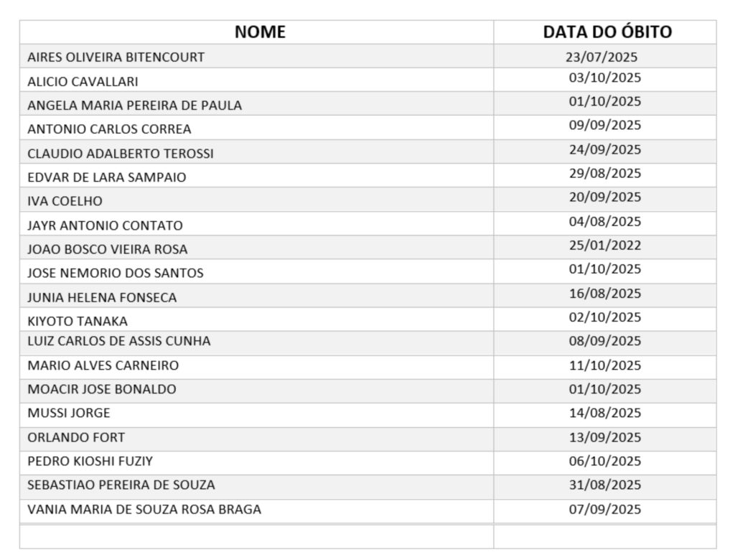
Task: Select the AIRES OLIVEIRA BITENCOURT name cell
Action: tap(116, 57)
